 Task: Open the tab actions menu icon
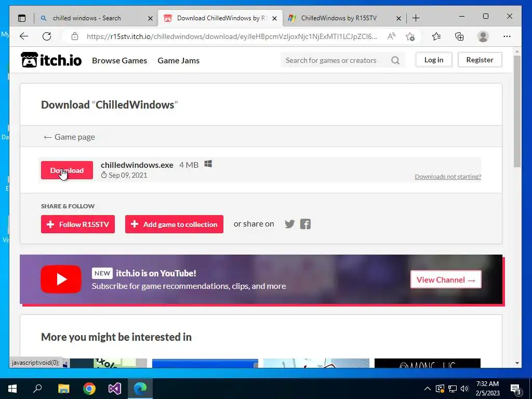point(22,18)
